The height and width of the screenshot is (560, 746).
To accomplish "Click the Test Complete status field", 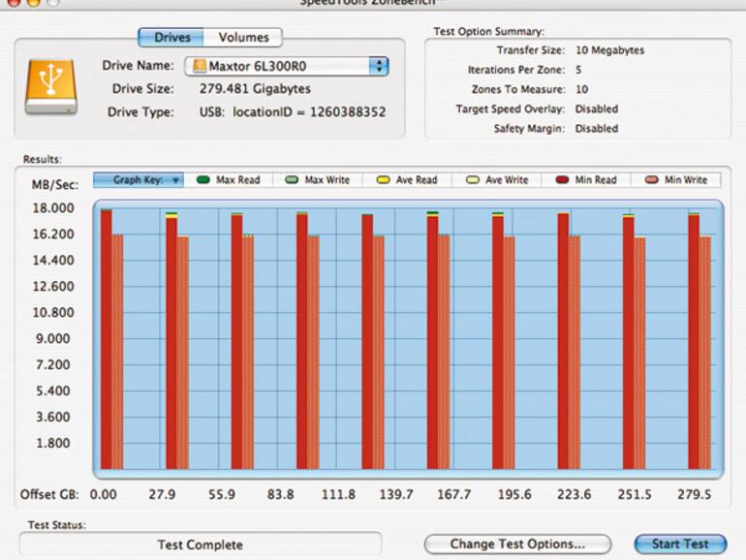I will point(201,544).
